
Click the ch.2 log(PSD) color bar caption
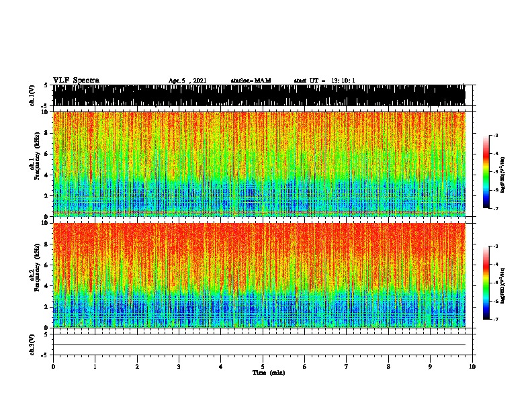pyautogui.click(x=503, y=285)
